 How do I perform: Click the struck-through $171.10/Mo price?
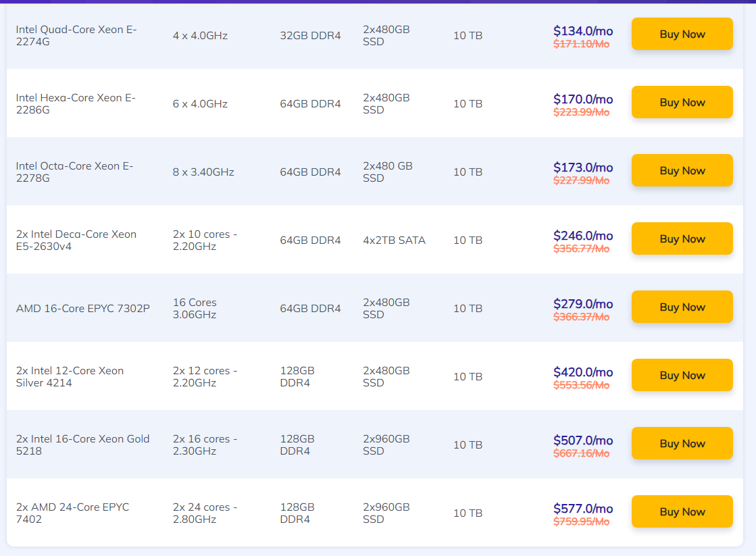[581, 45]
